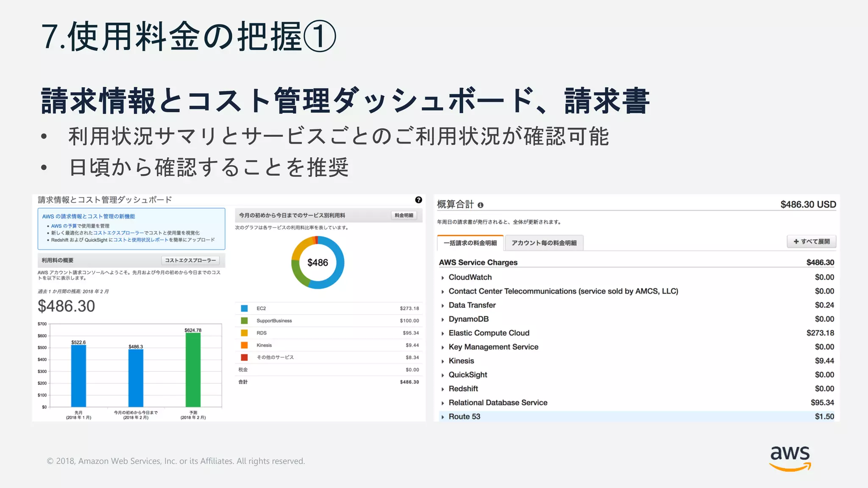The width and height of the screenshot is (868, 488).
Task: Click the Elastic Compute Cloud $273.18 amount
Action: 820,333
